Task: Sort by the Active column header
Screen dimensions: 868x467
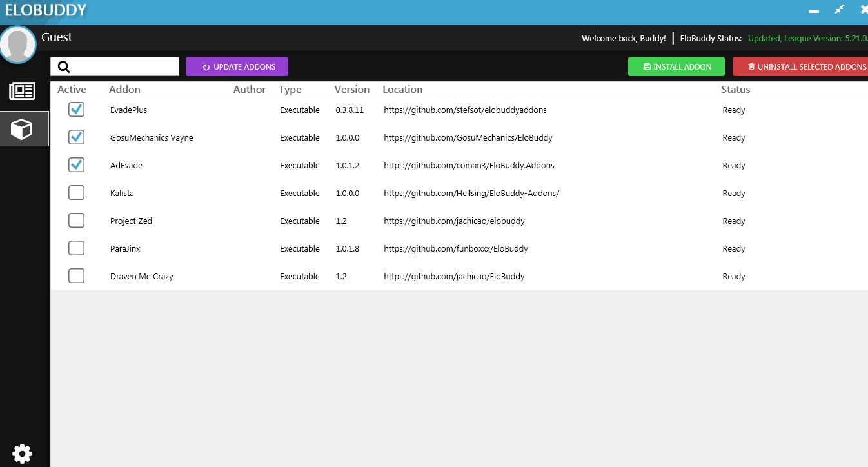Action: [x=72, y=90]
